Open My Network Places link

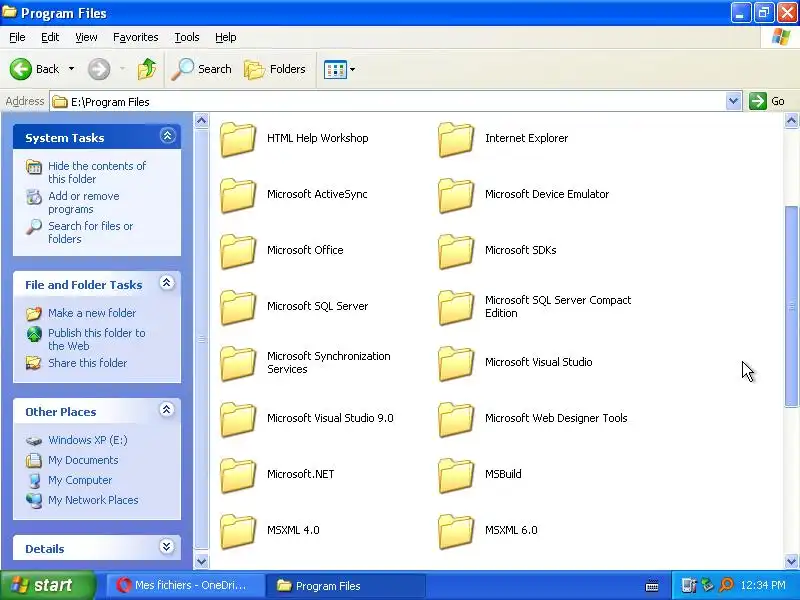point(93,500)
